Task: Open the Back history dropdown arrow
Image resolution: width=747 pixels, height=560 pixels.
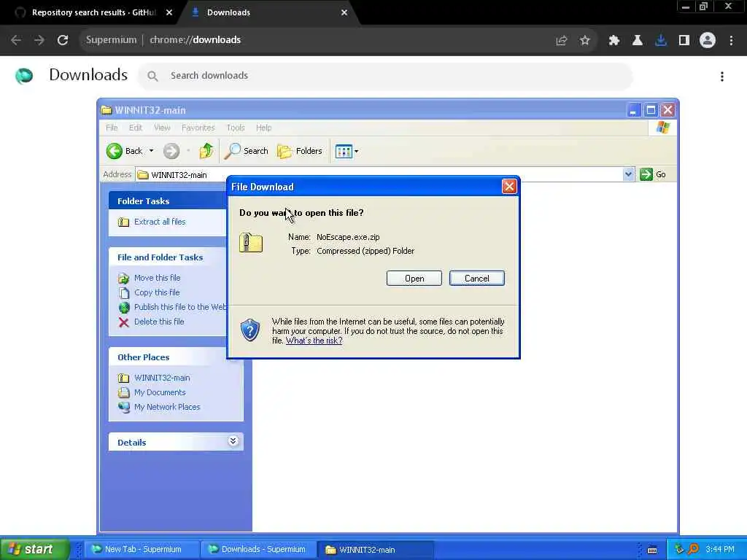Action: pos(152,151)
